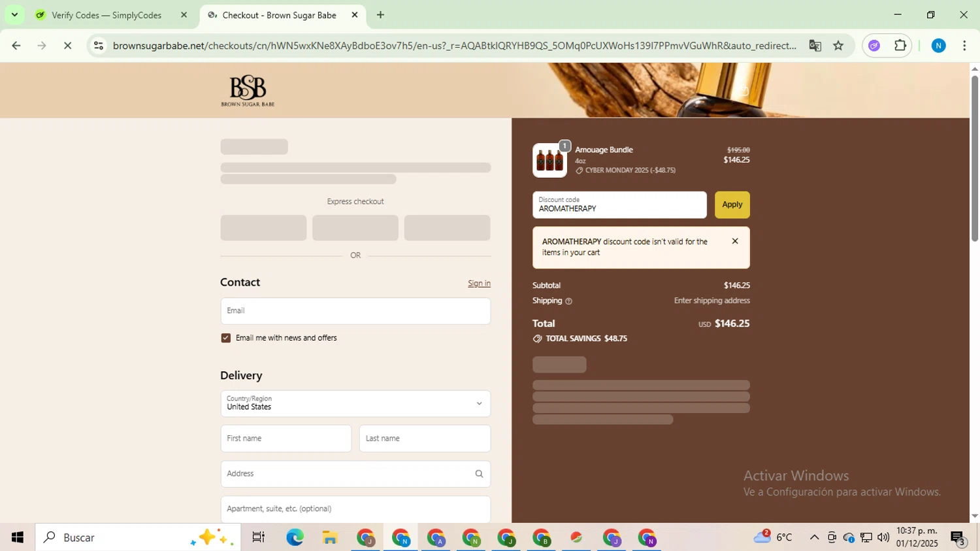Click the address bar URL
Screen dimensions: 980x551
pyautogui.click(x=455, y=46)
